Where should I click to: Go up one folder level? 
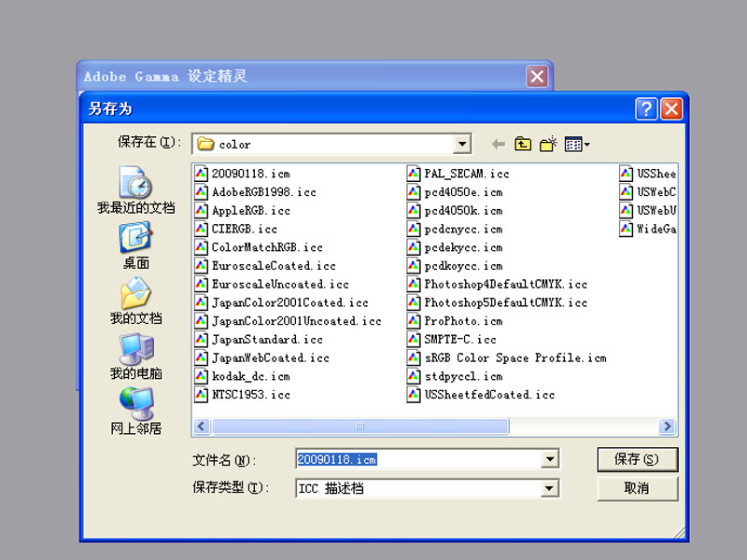coord(523,144)
